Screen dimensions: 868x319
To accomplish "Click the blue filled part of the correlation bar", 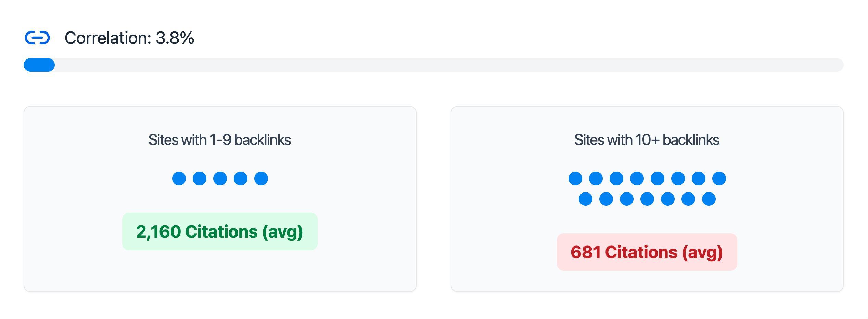I will pyautogui.click(x=39, y=65).
